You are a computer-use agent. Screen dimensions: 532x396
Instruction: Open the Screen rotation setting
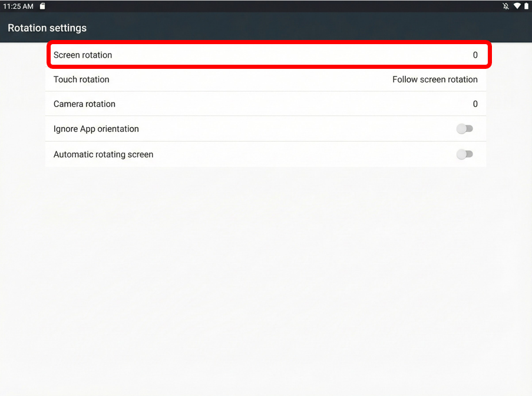click(x=266, y=55)
